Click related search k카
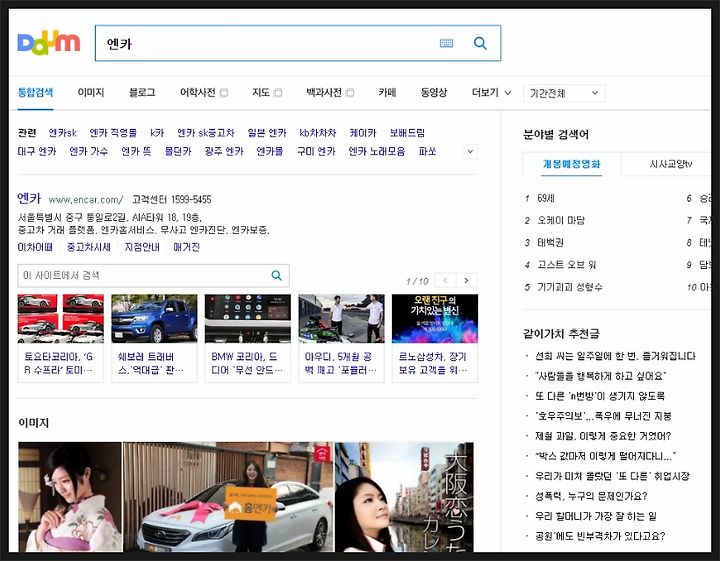Viewport: 720px width, 561px height. [157, 133]
